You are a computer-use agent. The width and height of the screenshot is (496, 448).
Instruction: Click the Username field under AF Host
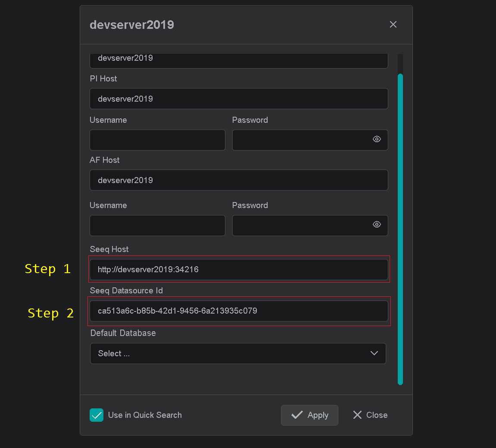(158, 225)
